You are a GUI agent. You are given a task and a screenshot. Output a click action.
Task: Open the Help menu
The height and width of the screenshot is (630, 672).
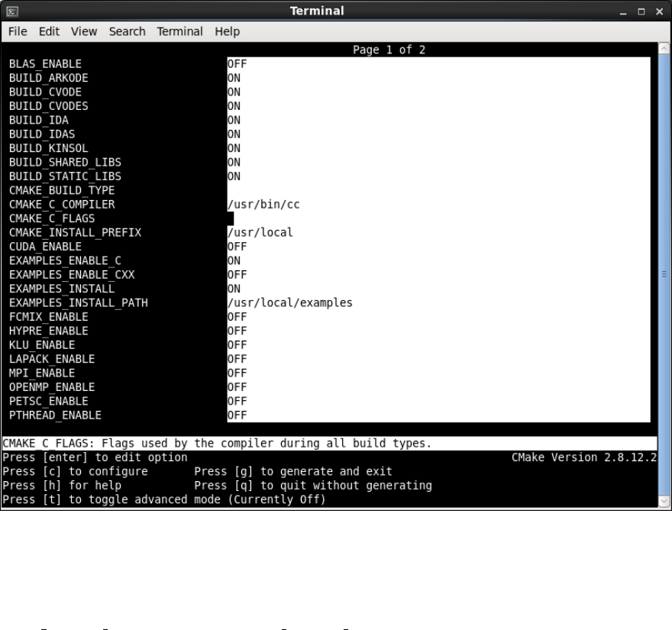pos(227,32)
